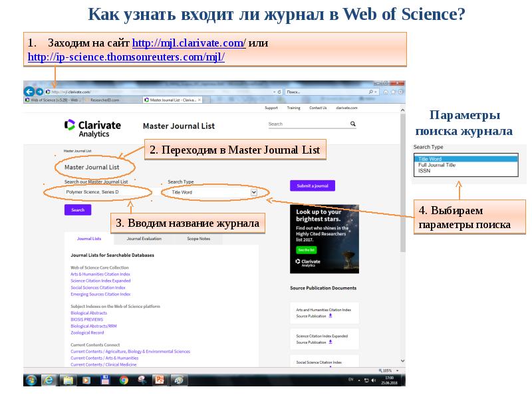Click the purple Search button

(x=76, y=208)
